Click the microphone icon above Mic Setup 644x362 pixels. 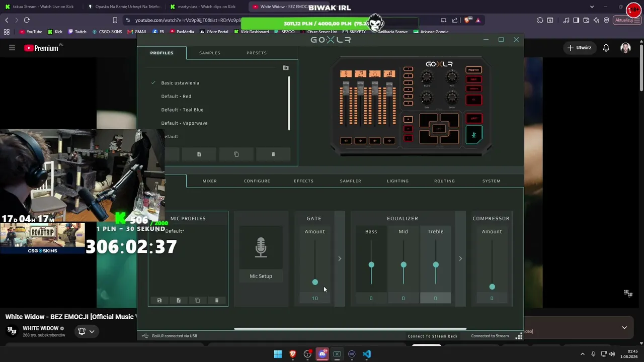point(261,247)
